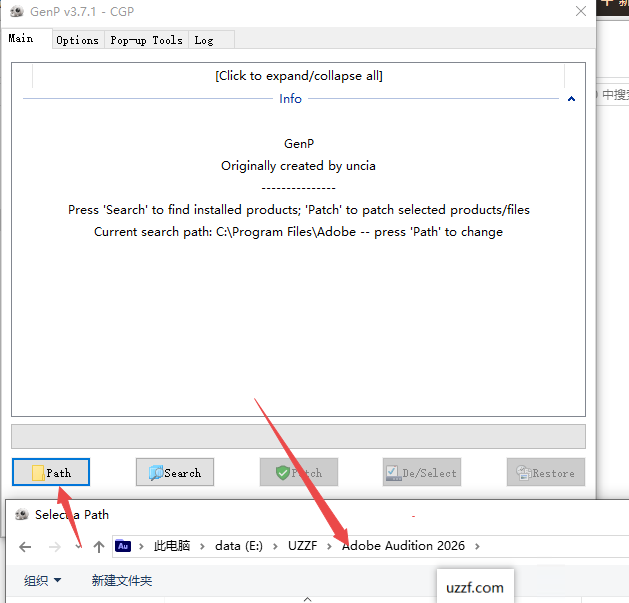
Task: Click 'Click to expand/collapse all' header
Action: click(x=298, y=76)
